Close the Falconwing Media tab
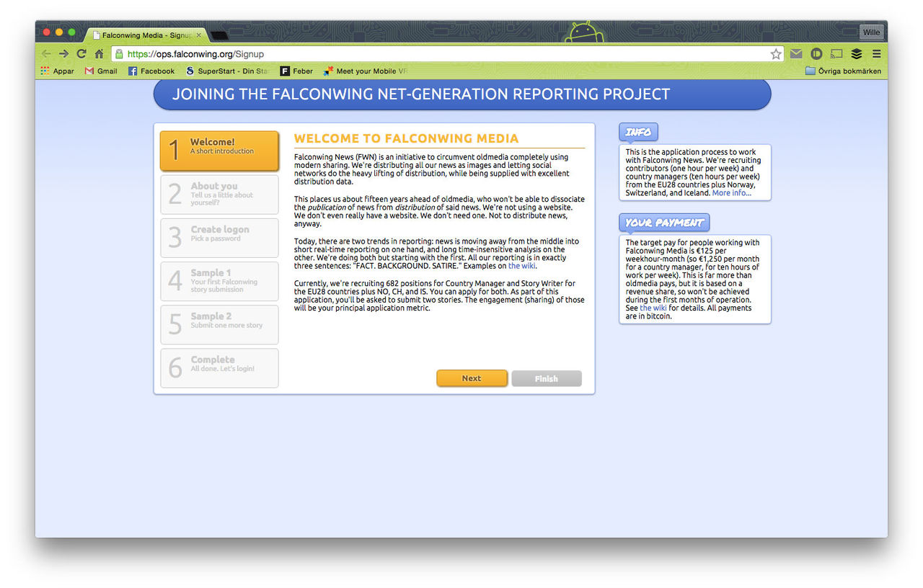Screen dimensions: 923x588 tap(199, 35)
